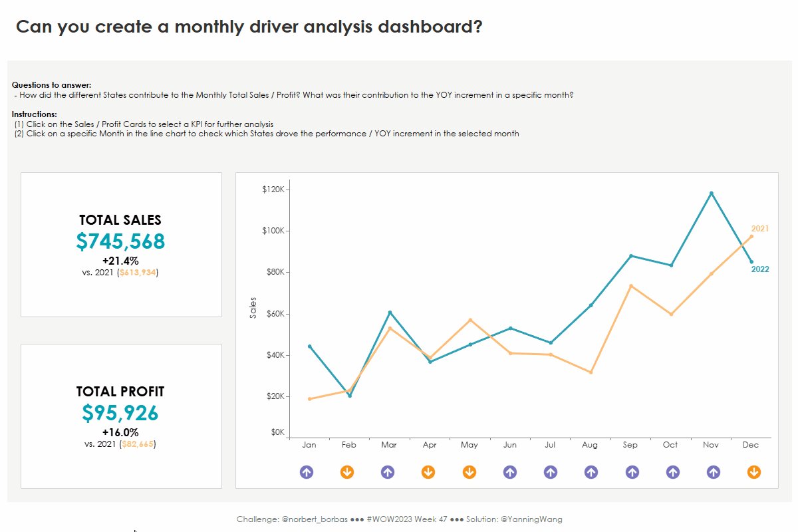Click the purple up arrow under Mar
Image resolution: width=798 pixels, height=532 pixels.
pyautogui.click(x=388, y=472)
